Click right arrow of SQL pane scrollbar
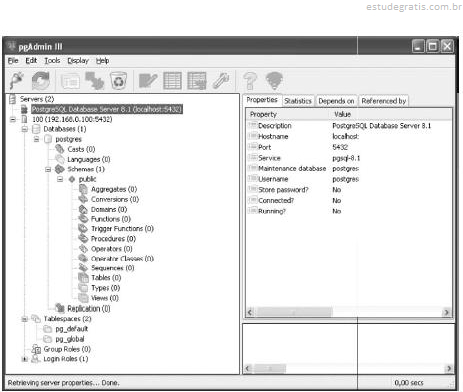 [449, 368]
